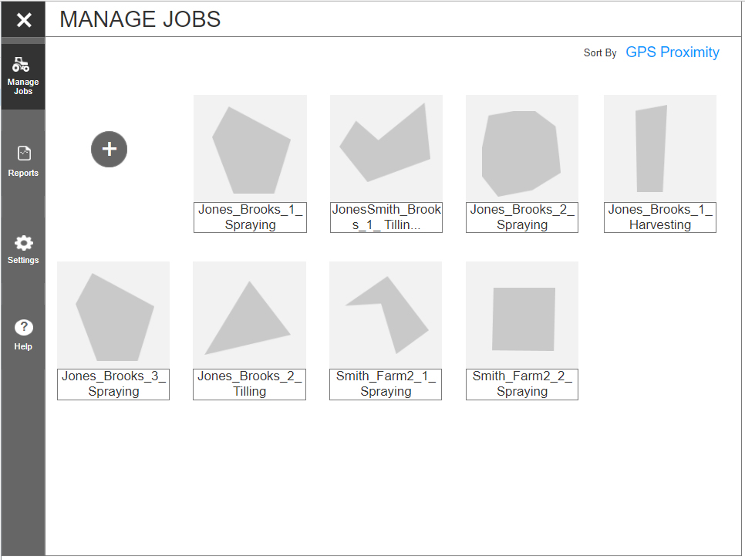Click the Jones_Brooks_3_Spraying name label

coord(113,384)
